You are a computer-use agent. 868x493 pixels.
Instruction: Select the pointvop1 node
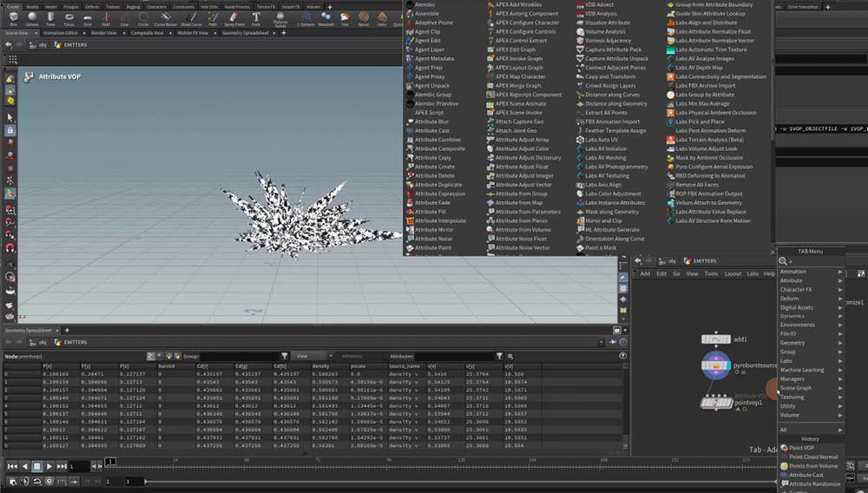(716, 403)
